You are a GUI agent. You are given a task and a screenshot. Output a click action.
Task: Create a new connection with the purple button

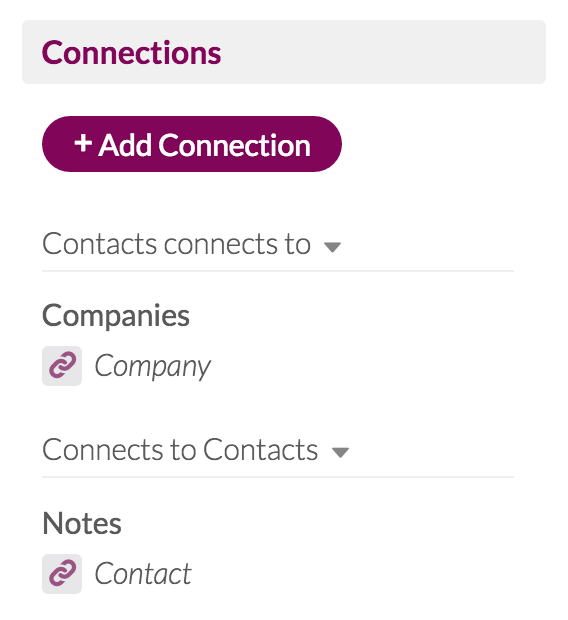tap(192, 144)
